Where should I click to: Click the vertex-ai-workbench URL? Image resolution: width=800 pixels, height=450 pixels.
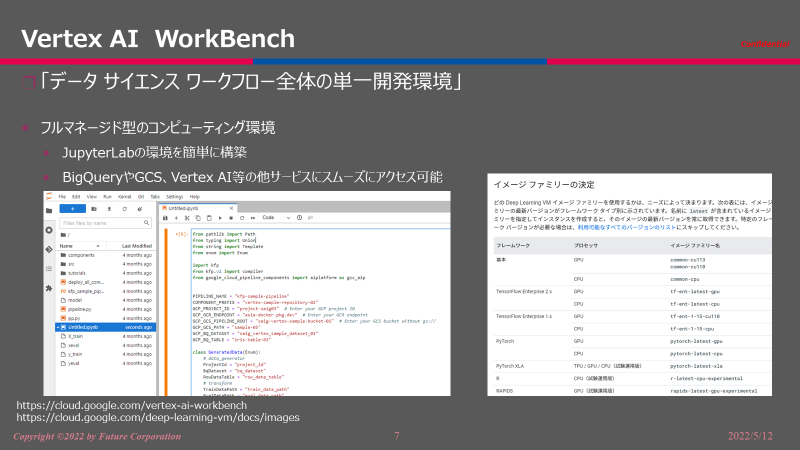pos(132,405)
